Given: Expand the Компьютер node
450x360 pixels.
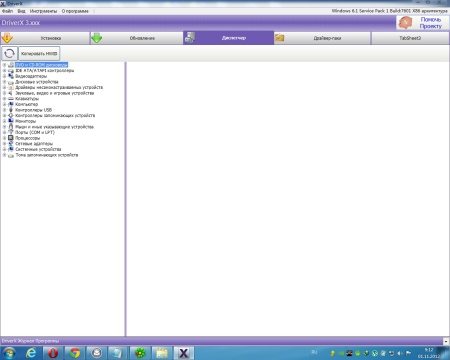Looking at the screenshot, I should click(x=4, y=104).
